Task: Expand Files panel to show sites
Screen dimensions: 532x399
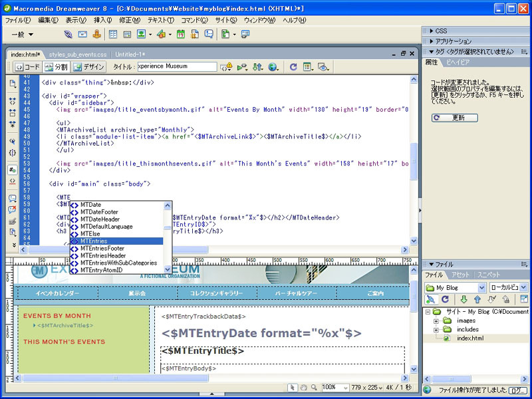Action: tap(524, 299)
